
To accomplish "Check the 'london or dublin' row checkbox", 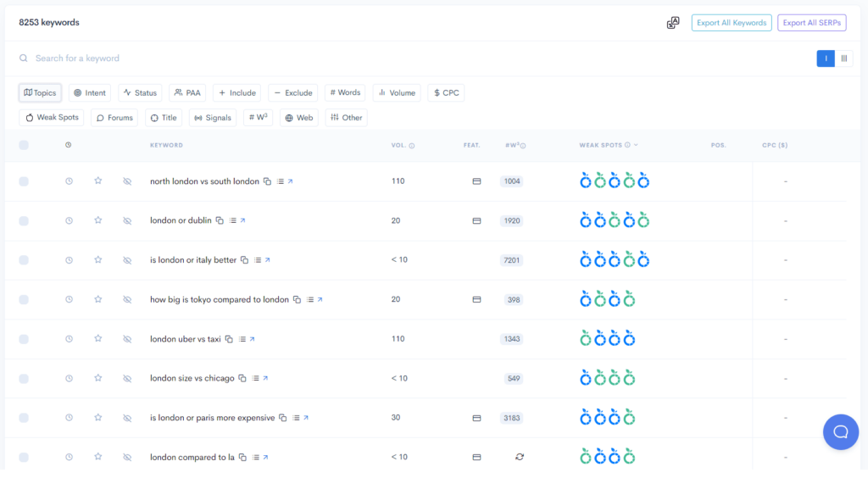I will point(24,220).
